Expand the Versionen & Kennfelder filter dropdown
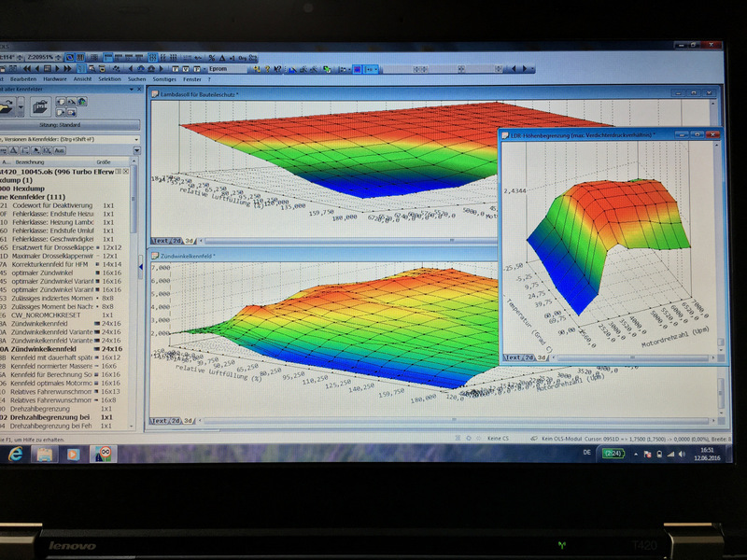Image resolution: width=747 pixels, height=560 pixels. tap(135, 140)
